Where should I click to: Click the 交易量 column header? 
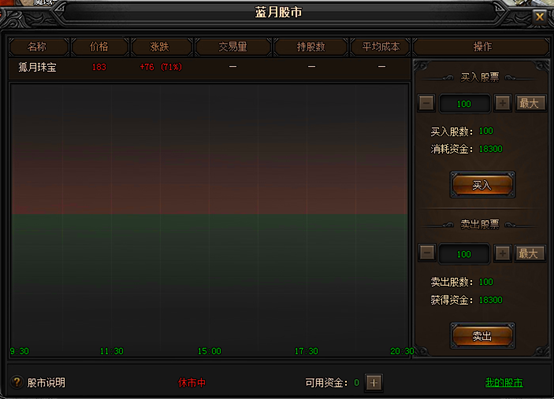(x=233, y=47)
